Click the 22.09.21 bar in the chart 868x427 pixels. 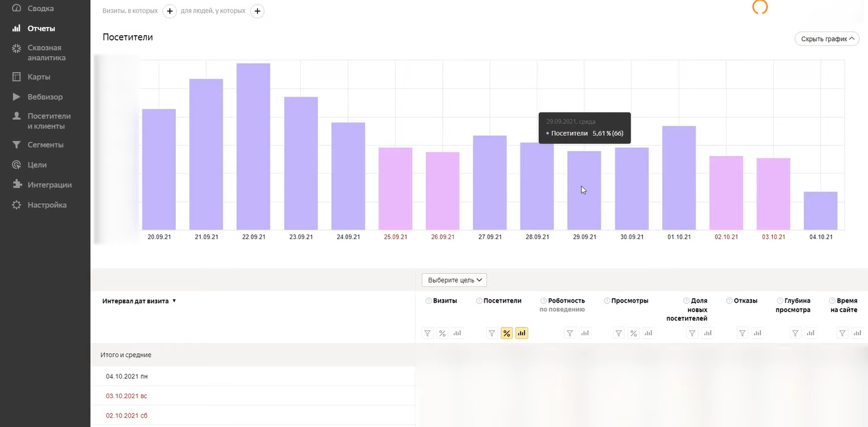coord(253,147)
